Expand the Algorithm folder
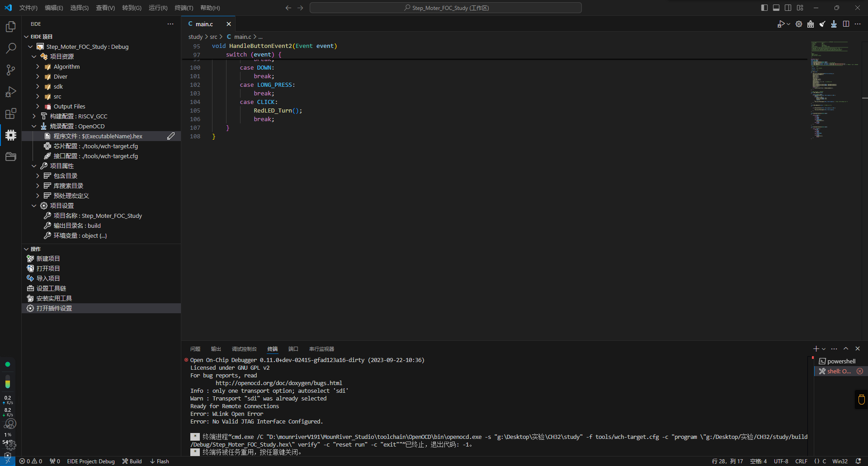This screenshot has height=466, width=868. tap(38, 66)
